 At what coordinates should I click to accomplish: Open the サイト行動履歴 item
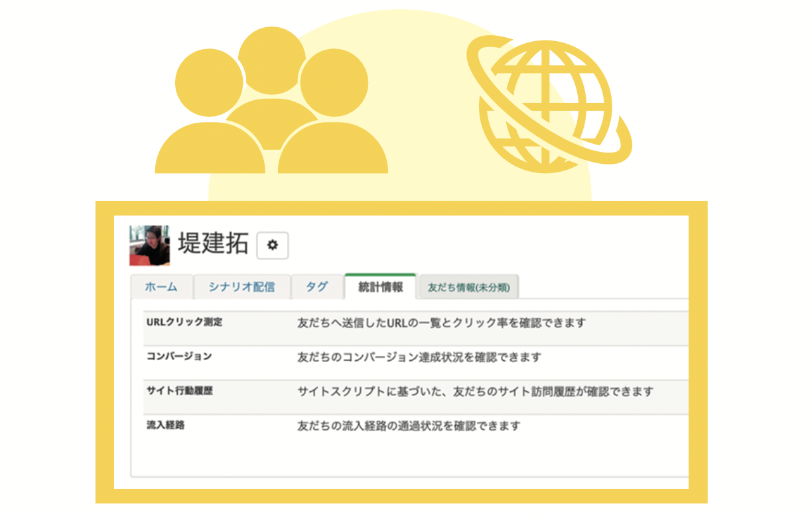coord(179,391)
